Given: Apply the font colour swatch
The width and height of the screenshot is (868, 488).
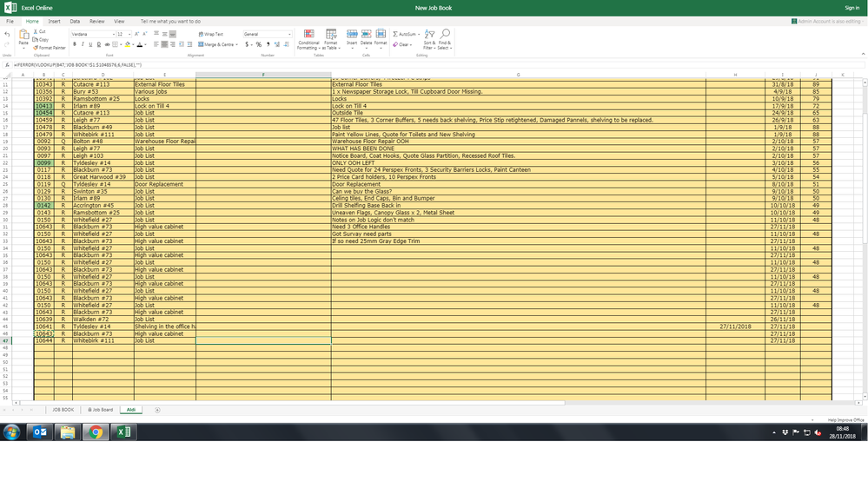Looking at the screenshot, I should click(140, 44).
